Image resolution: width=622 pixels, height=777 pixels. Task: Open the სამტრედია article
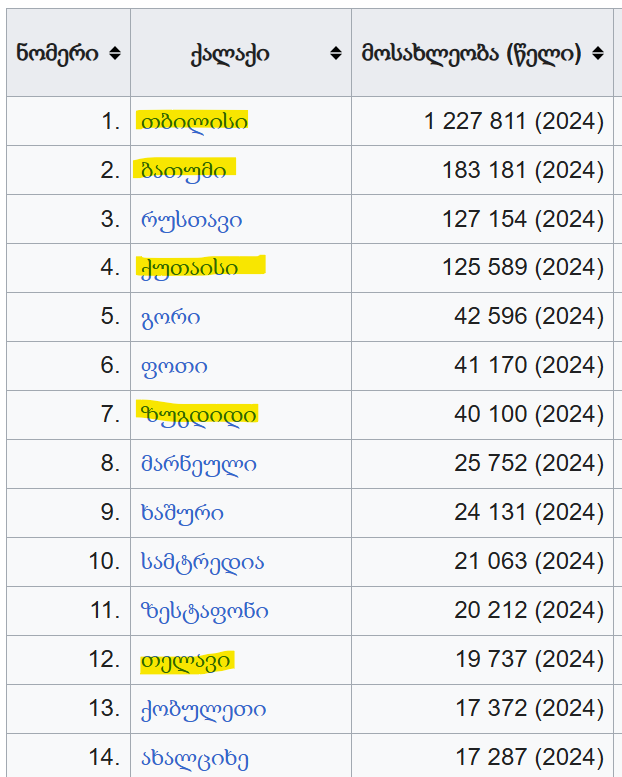pyautogui.click(x=203, y=562)
